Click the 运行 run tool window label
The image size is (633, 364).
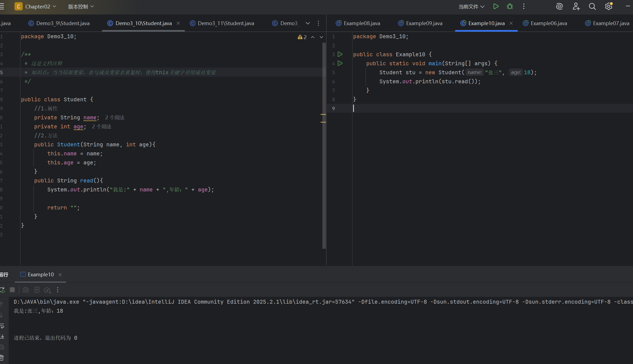coord(4,274)
